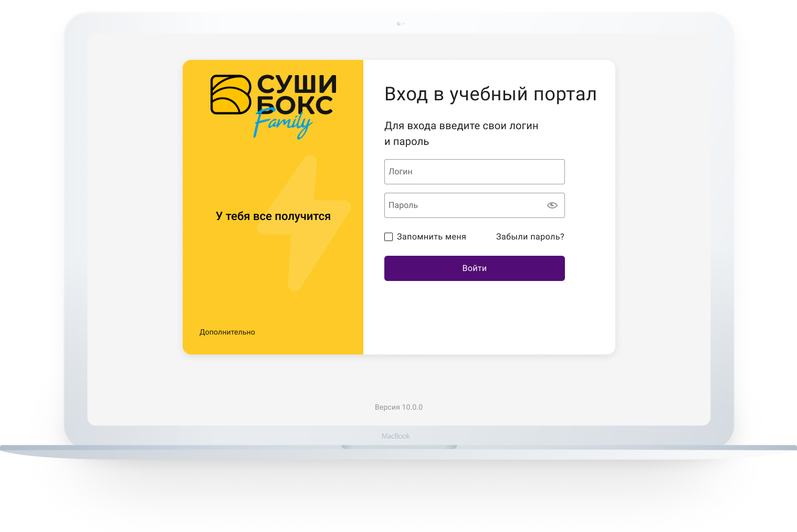797x532 pixels.
Task: Click the Версия 10.0.0 text
Action: point(399,407)
